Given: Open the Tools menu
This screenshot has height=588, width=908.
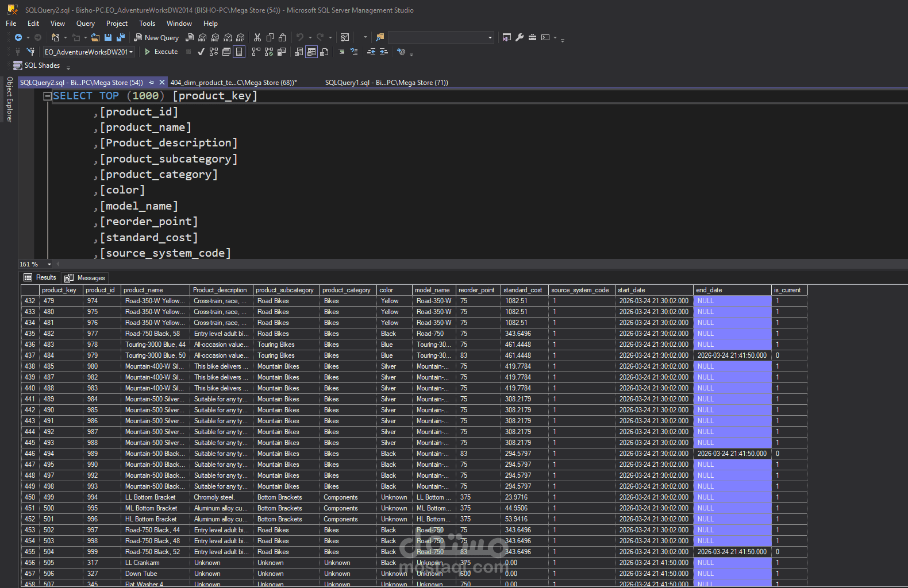Looking at the screenshot, I should (147, 24).
